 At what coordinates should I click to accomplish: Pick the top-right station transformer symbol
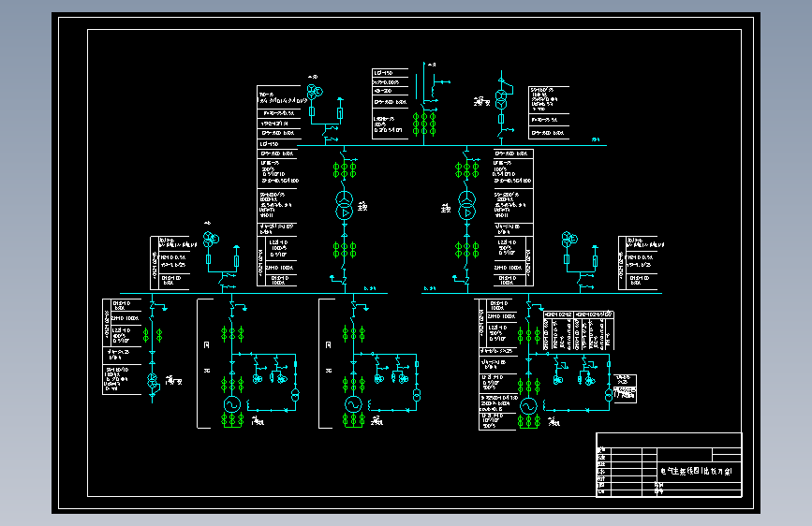pos(501,99)
